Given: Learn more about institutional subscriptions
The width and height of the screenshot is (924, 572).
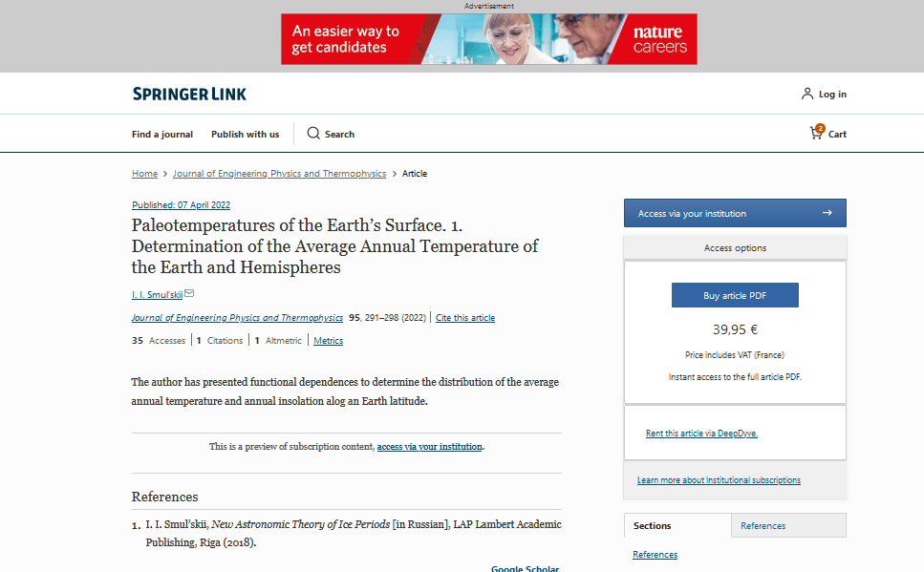Looking at the screenshot, I should (x=719, y=480).
